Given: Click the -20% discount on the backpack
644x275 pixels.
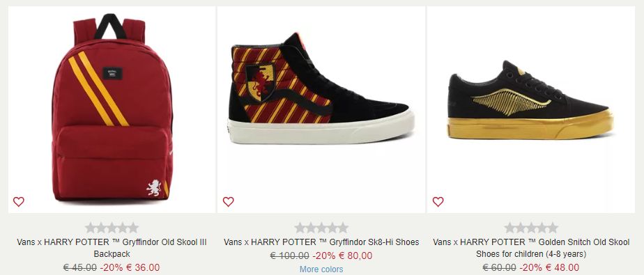Looking at the screenshot, I should pos(112,267).
